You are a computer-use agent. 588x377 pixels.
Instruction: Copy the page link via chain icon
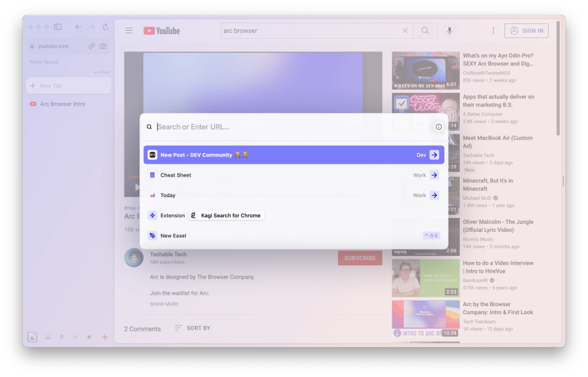click(x=92, y=46)
